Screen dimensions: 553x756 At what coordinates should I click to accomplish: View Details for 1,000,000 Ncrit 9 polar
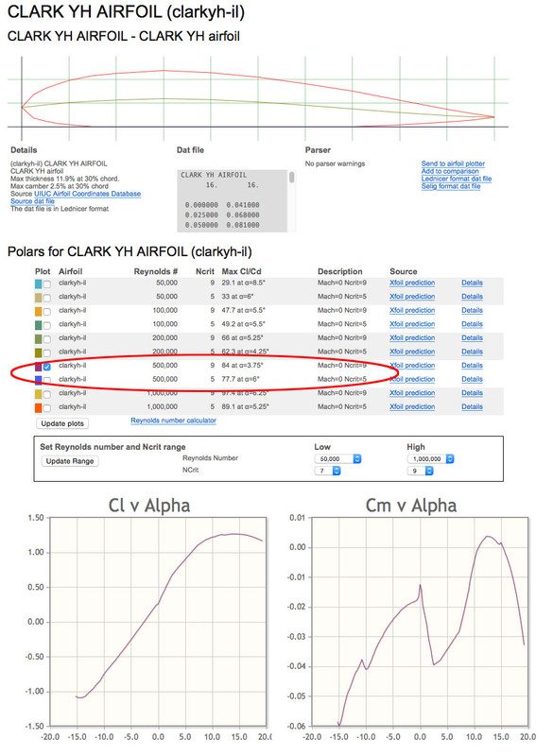(472, 393)
